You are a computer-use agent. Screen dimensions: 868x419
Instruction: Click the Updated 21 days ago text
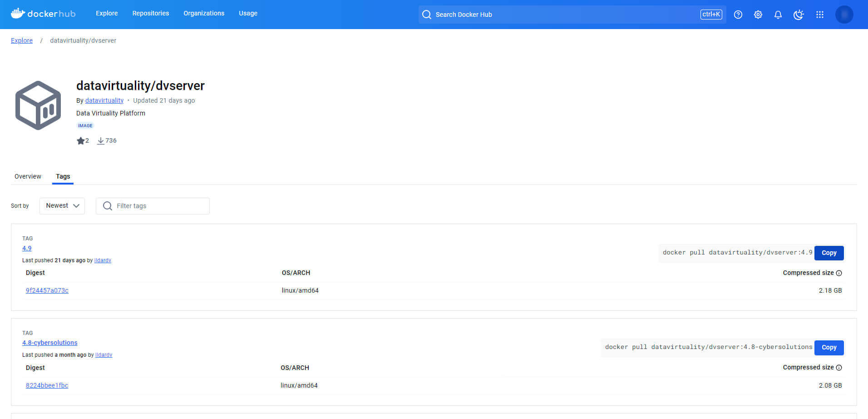point(164,100)
